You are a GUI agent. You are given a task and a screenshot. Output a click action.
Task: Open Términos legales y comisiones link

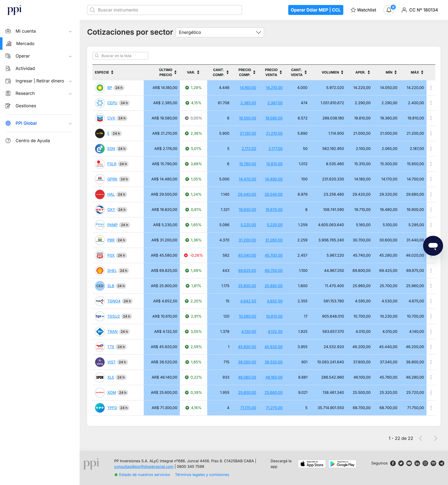[x=202, y=475]
